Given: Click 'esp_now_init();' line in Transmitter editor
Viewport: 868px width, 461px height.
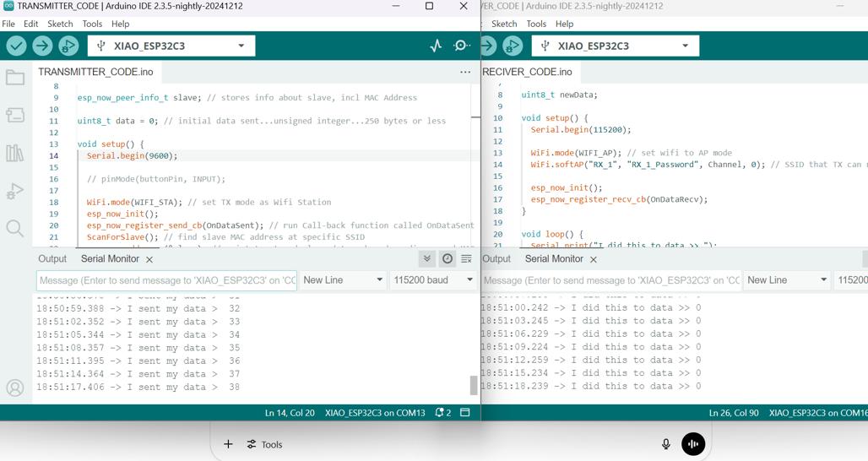Looking at the screenshot, I should [x=122, y=214].
